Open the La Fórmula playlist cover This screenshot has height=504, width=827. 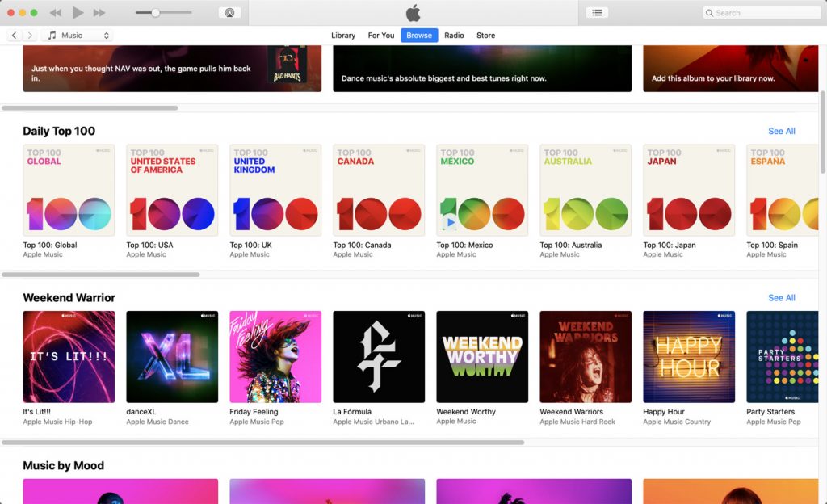coord(379,357)
